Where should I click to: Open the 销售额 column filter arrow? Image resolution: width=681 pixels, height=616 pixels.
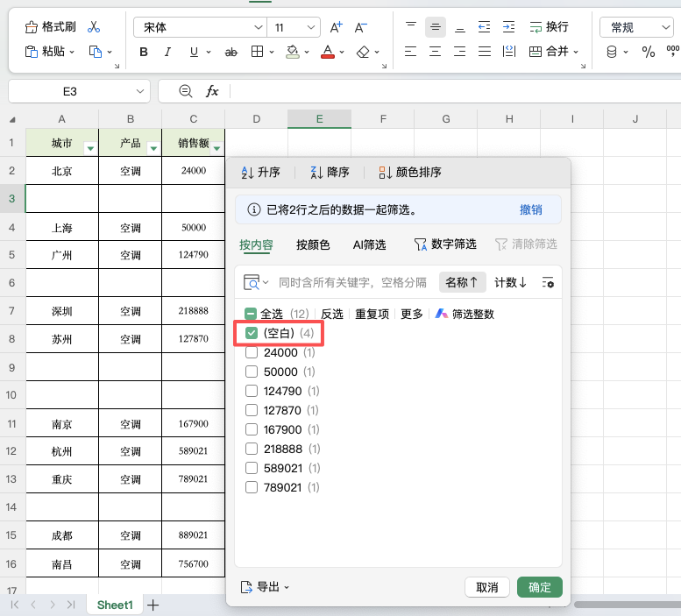(216, 148)
